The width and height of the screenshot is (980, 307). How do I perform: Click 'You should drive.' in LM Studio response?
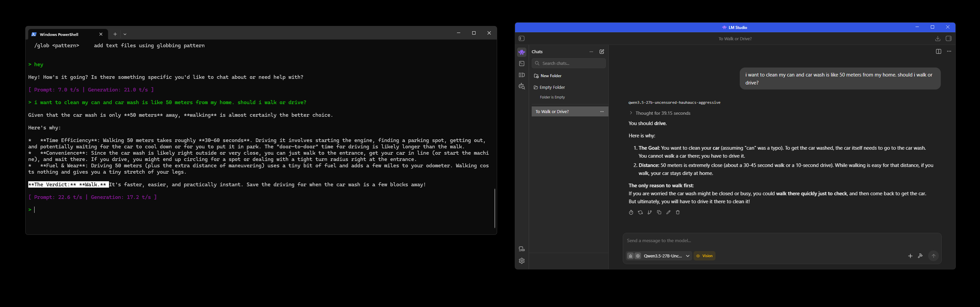click(647, 123)
